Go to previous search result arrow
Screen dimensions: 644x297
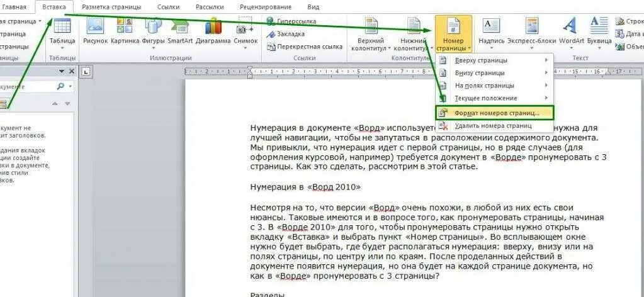click(55, 104)
